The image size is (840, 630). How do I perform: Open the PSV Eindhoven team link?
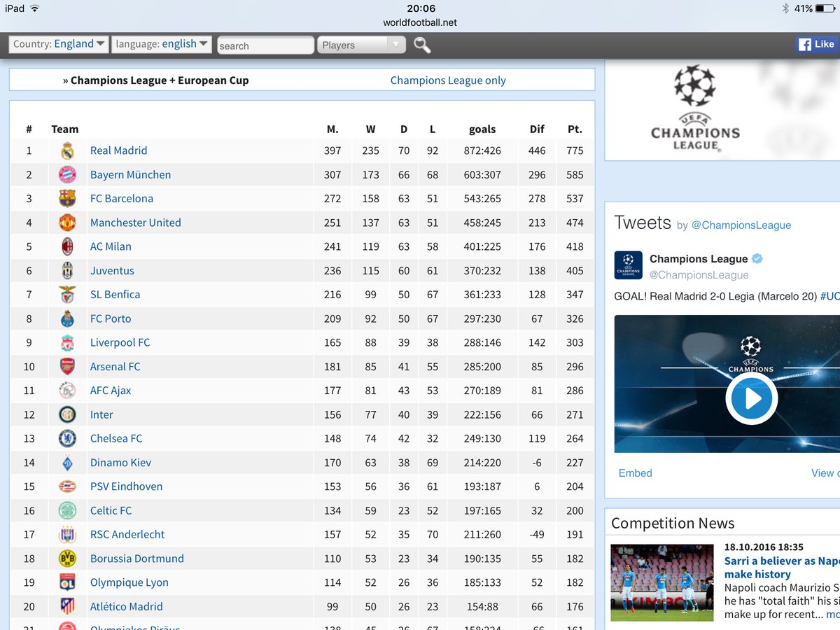[x=126, y=486]
